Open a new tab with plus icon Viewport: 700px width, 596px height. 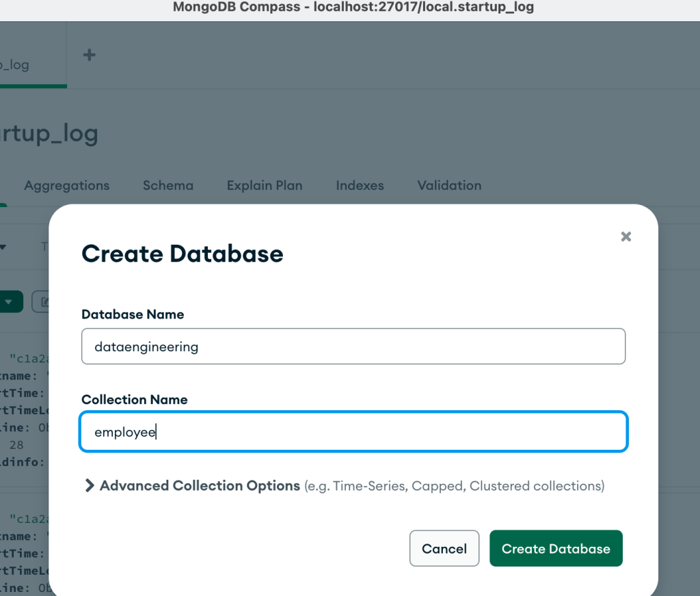[x=89, y=55]
